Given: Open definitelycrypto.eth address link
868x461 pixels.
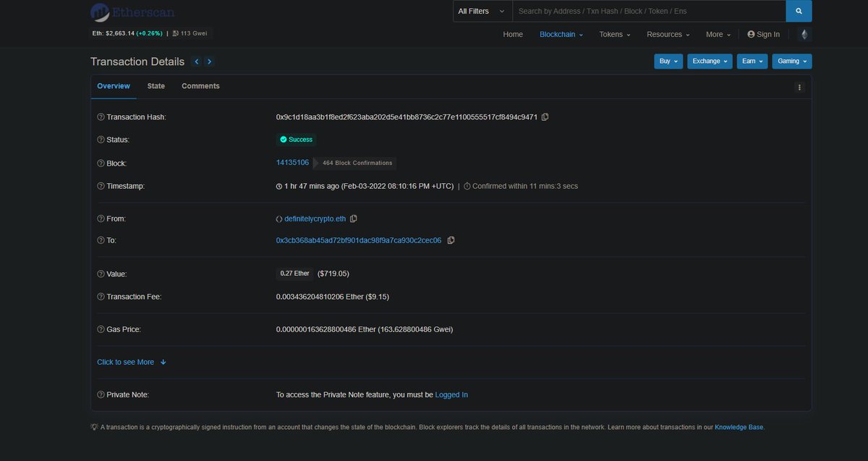Looking at the screenshot, I should 315,219.
